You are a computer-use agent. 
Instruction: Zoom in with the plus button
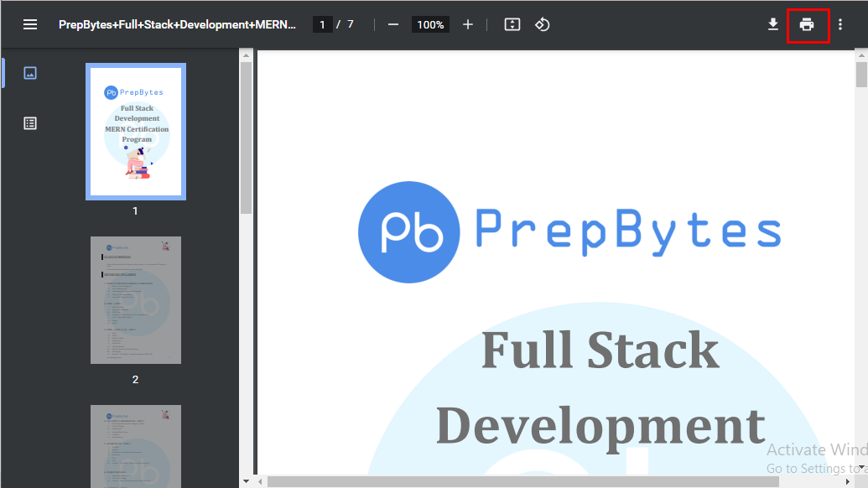pos(468,24)
